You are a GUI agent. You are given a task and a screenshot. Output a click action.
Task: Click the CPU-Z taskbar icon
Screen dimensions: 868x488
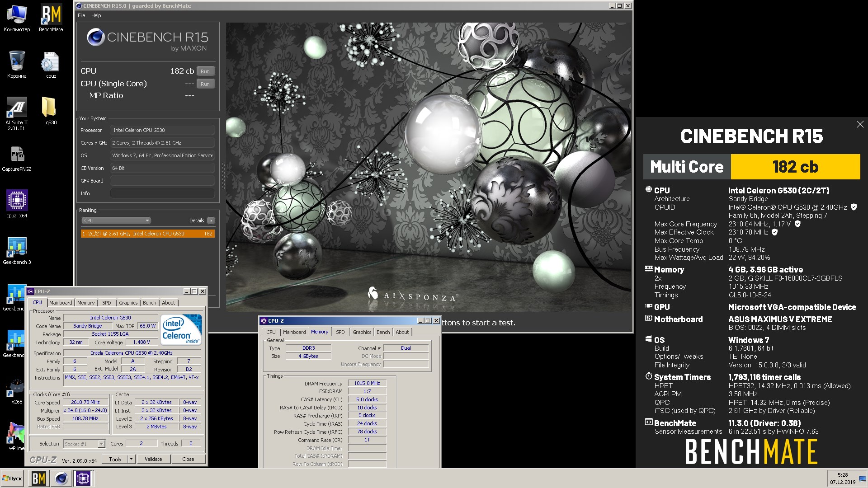(83, 478)
